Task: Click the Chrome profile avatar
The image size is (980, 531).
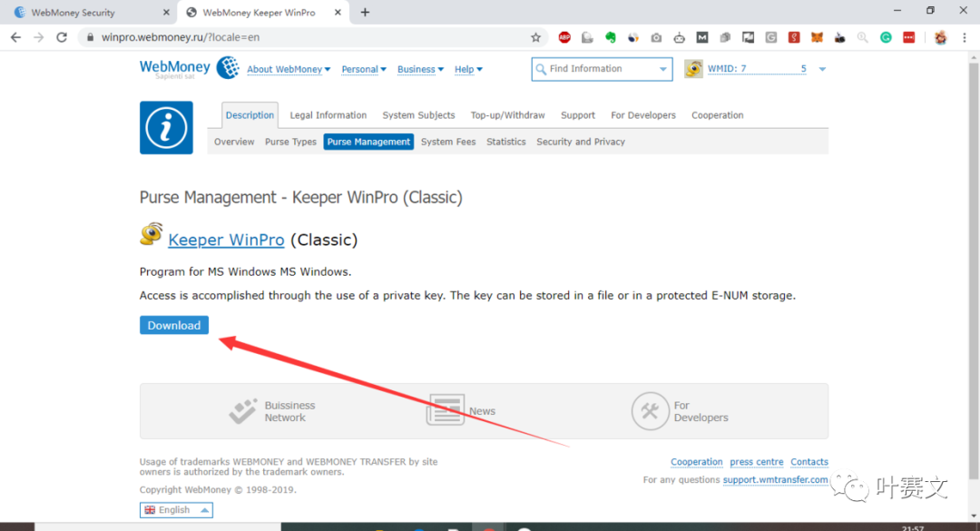Action: point(941,37)
